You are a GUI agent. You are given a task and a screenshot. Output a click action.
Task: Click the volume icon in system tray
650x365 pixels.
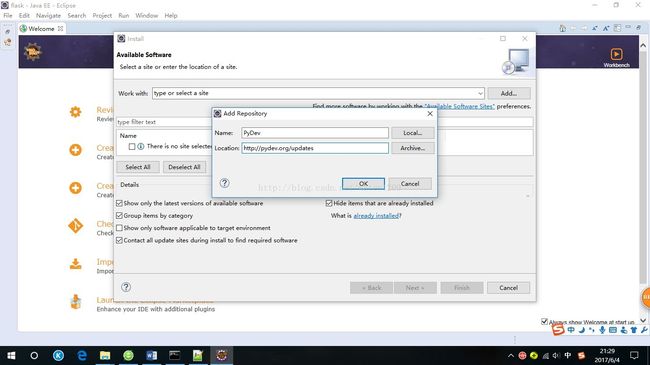(556, 355)
